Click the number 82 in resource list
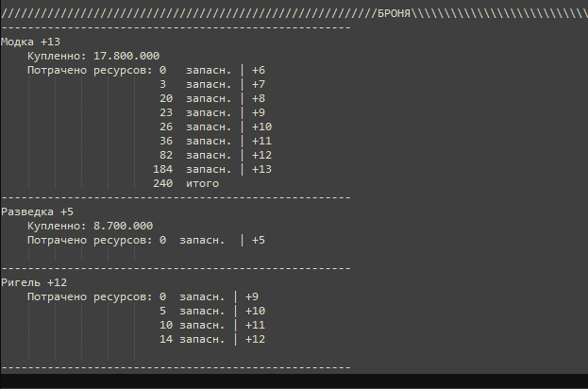The width and height of the screenshot is (588, 389). [x=166, y=155]
